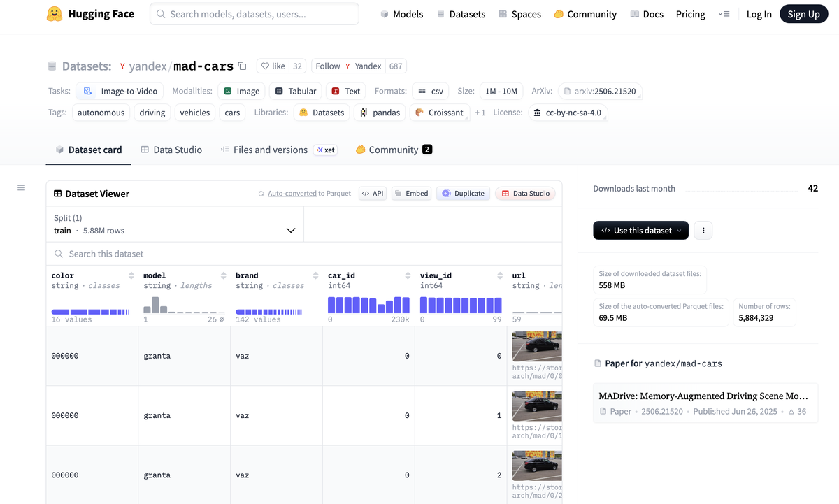
Task: Copy dataset name with the copy icon
Action: pyautogui.click(x=242, y=66)
